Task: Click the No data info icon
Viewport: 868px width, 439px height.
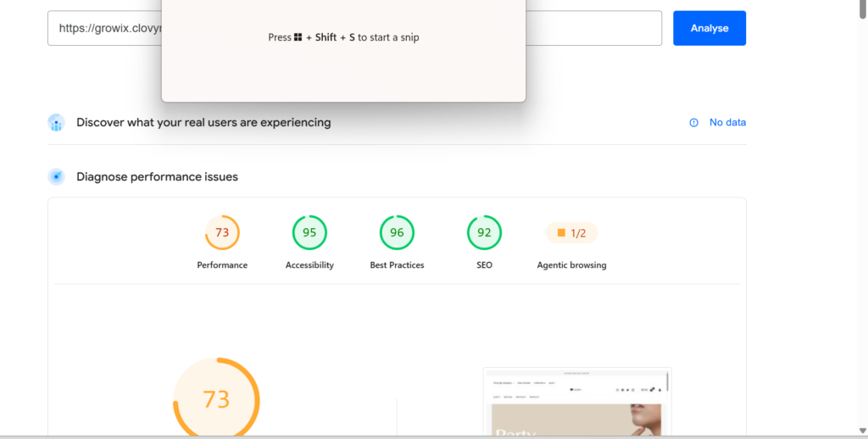Action: pos(693,122)
